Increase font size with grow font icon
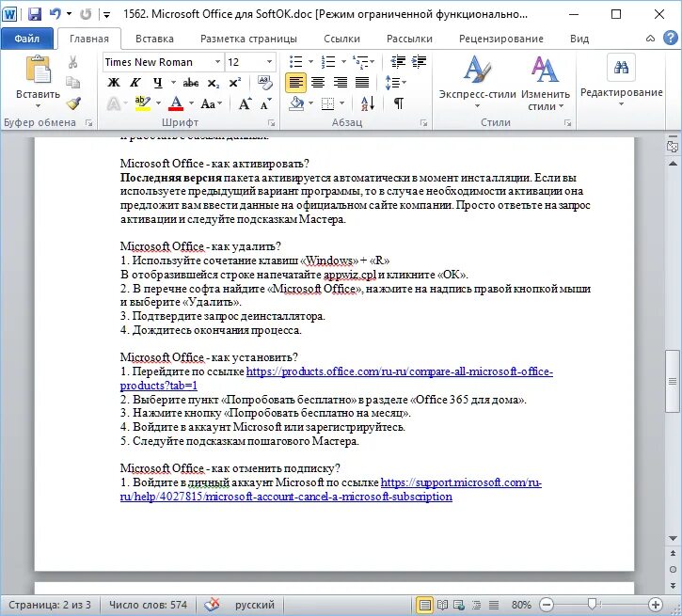 245,103
